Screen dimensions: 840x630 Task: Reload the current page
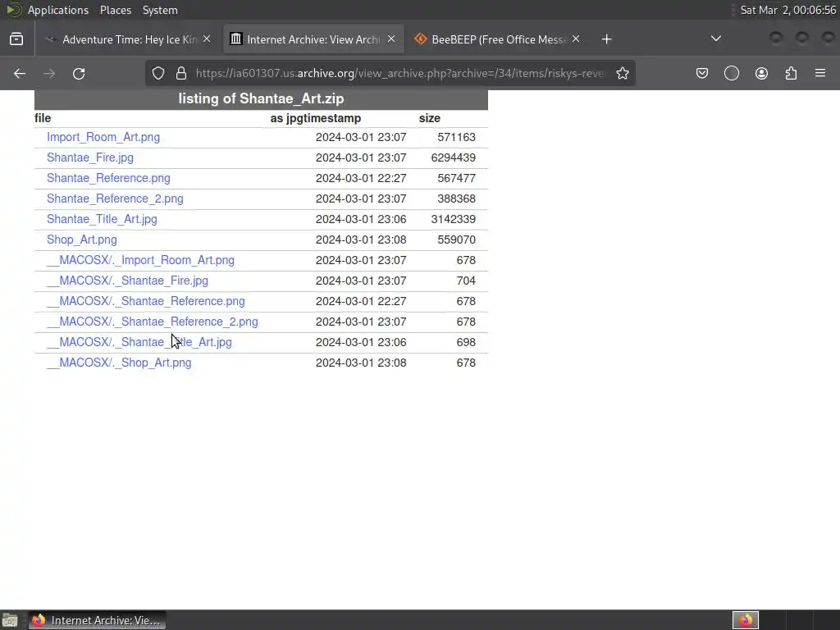(79, 73)
